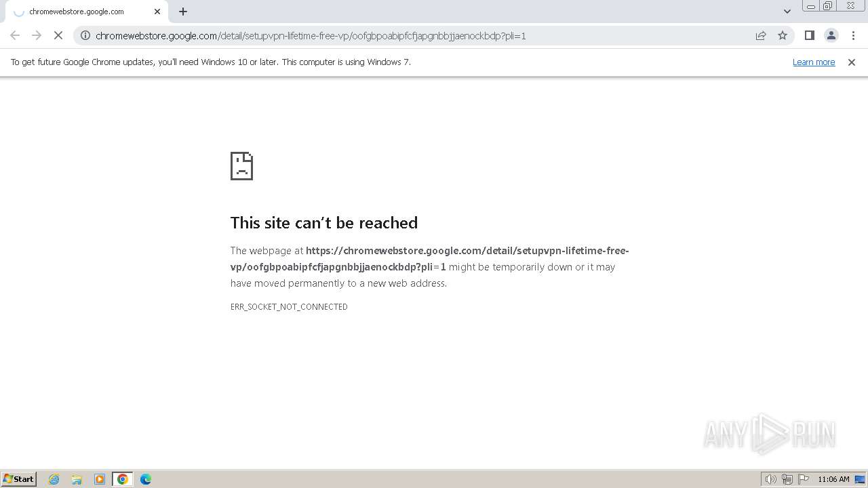Viewport: 868px width, 488px height.
Task: Click the Windows 7 update notice text
Action: pos(211,62)
